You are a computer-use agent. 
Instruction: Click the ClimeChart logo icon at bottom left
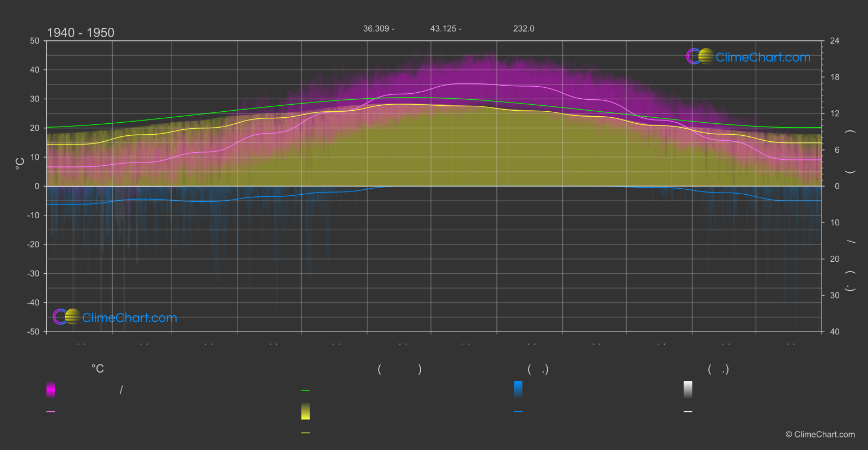click(67, 316)
